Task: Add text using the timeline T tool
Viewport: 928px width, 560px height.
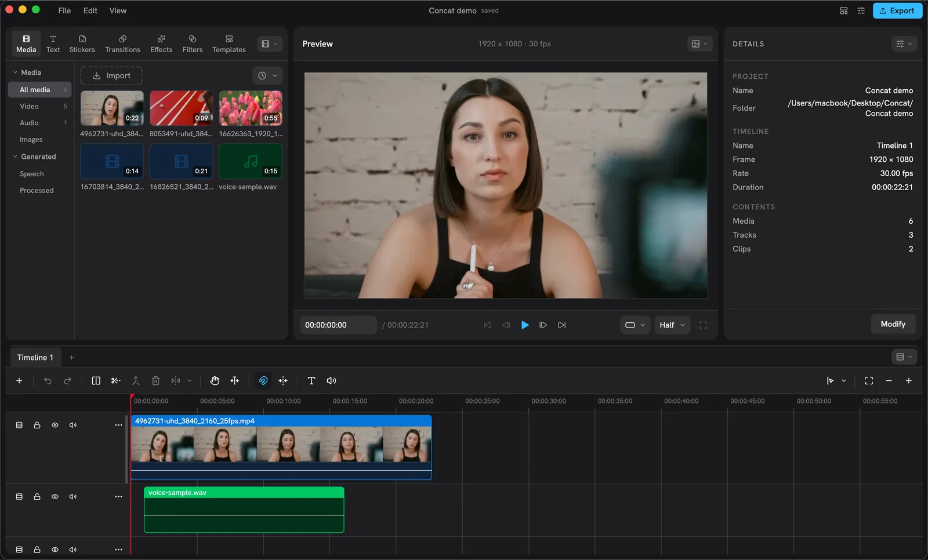Action: click(x=311, y=381)
